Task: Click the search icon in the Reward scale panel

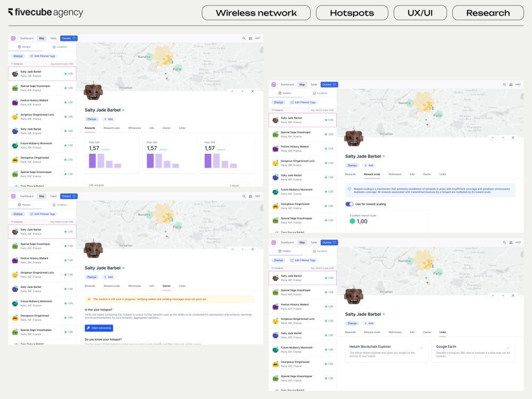Action: (504, 85)
